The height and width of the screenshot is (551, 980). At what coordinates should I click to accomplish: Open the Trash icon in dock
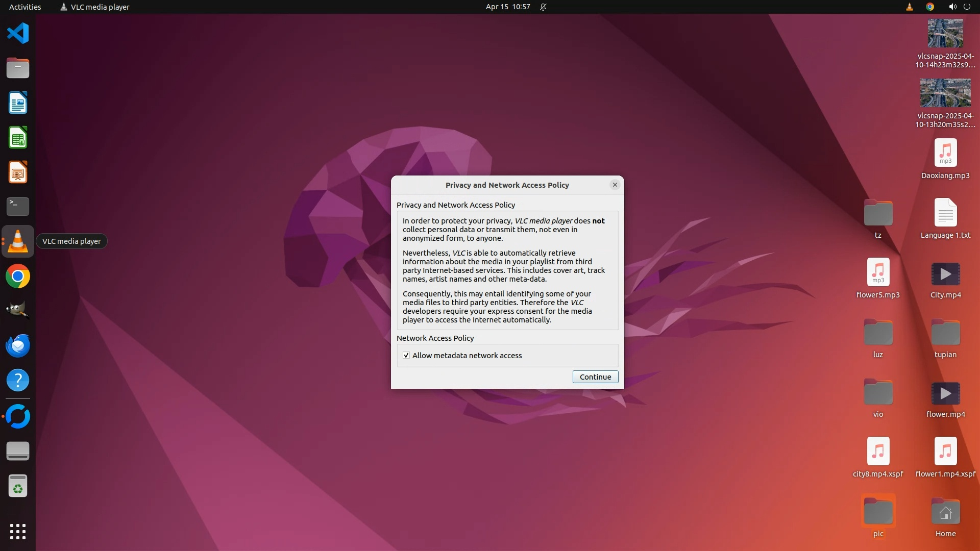(18, 486)
